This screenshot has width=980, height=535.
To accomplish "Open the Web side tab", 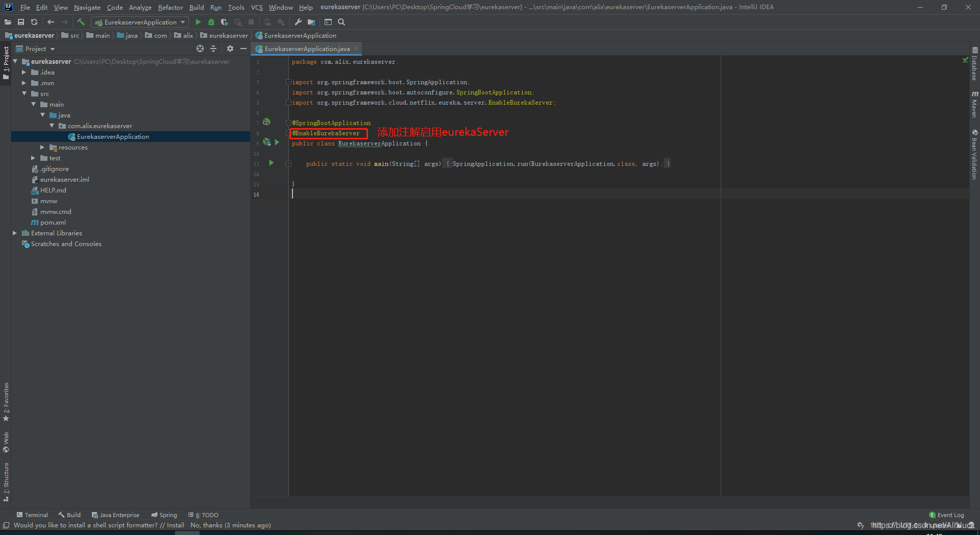I will [x=6, y=442].
